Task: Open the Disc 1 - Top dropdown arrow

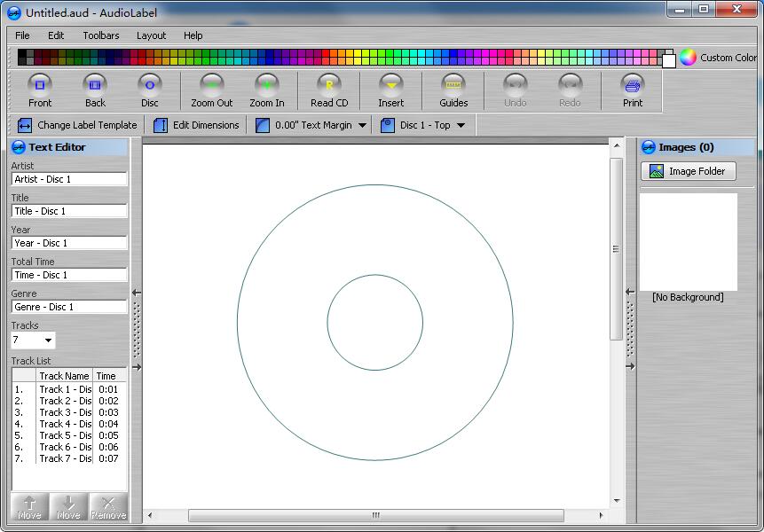Action: tap(461, 125)
